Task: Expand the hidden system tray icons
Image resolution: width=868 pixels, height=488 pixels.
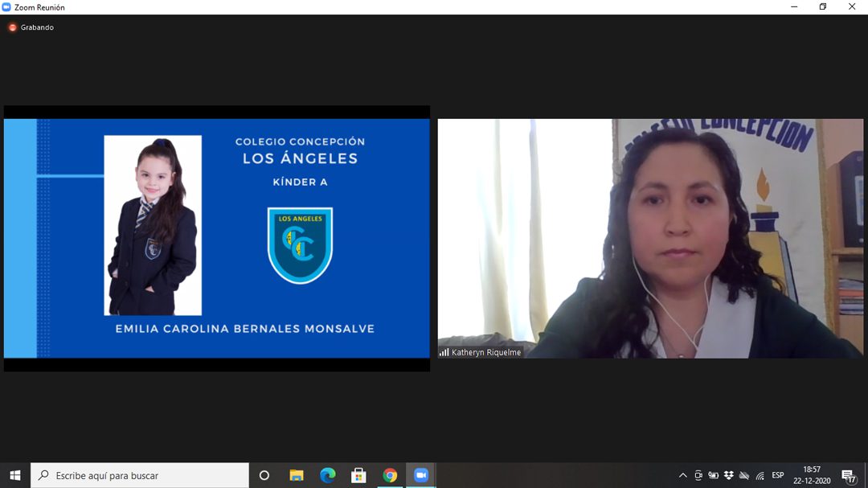Action: pyautogui.click(x=683, y=475)
